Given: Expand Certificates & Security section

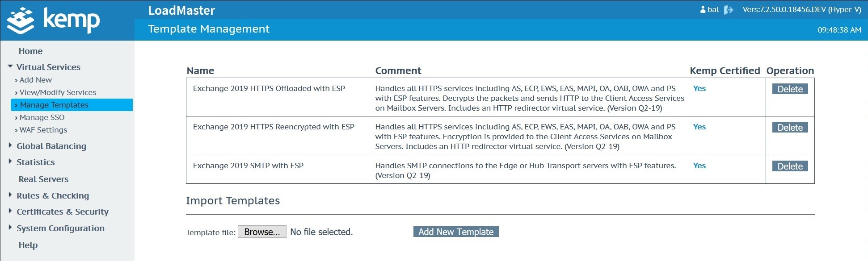Looking at the screenshot, I should (10, 211).
